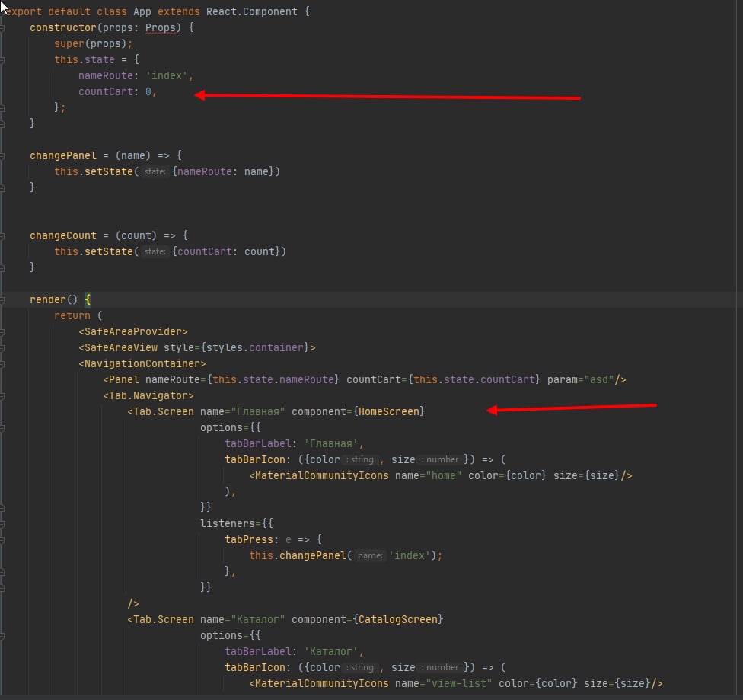The width and height of the screenshot is (743, 700).
Task: Click the 'render()' method name
Action: [53, 300]
